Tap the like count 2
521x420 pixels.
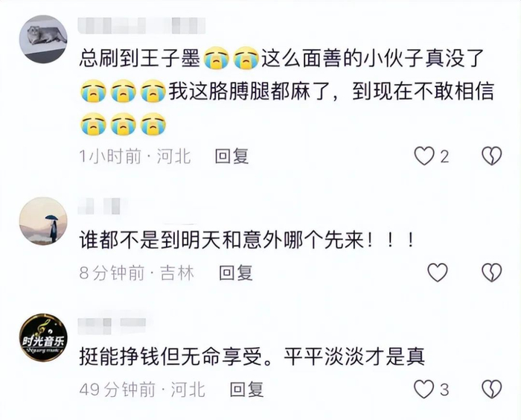click(x=444, y=156)
